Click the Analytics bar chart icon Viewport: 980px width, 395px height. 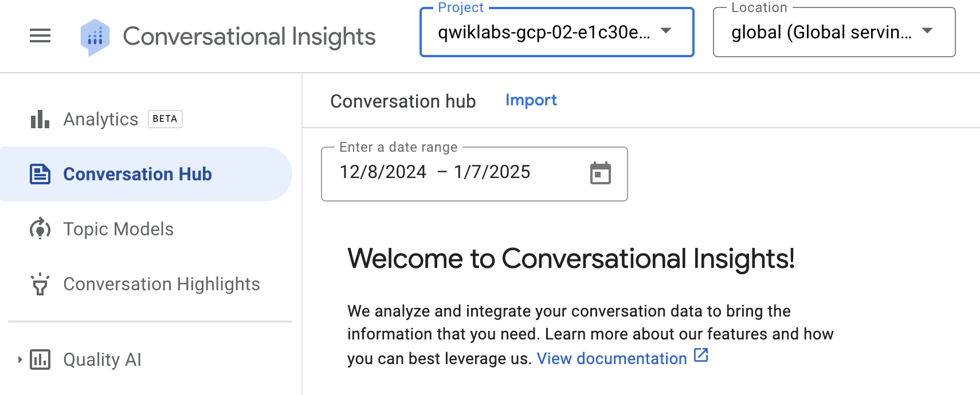tap(40, 119)
